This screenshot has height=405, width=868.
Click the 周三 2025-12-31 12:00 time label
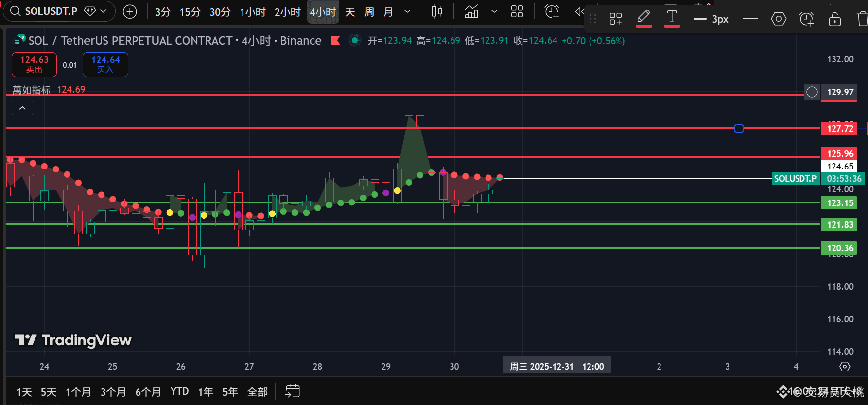pos(556,366)
